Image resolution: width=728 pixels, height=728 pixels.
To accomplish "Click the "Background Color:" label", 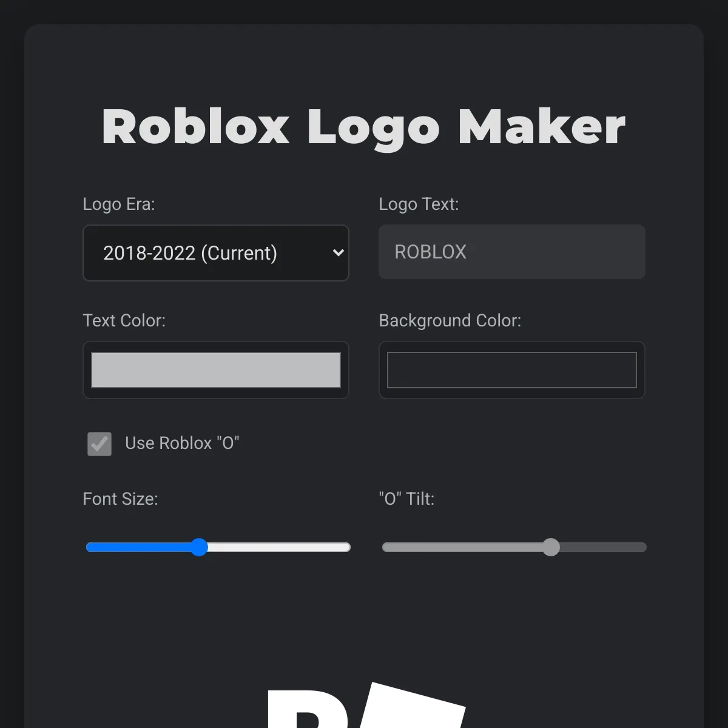I will pos(450,320).
